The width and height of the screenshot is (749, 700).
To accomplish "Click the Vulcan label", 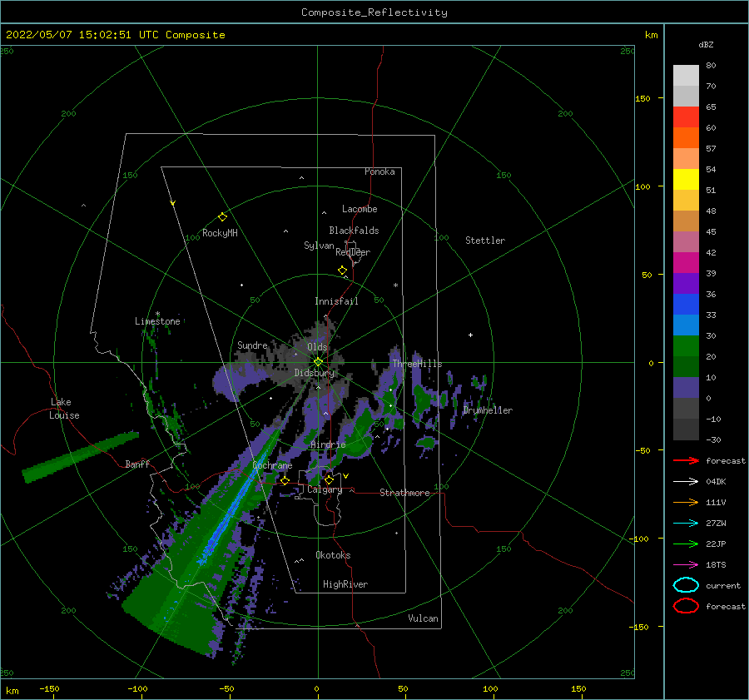I will pos(423,618).
